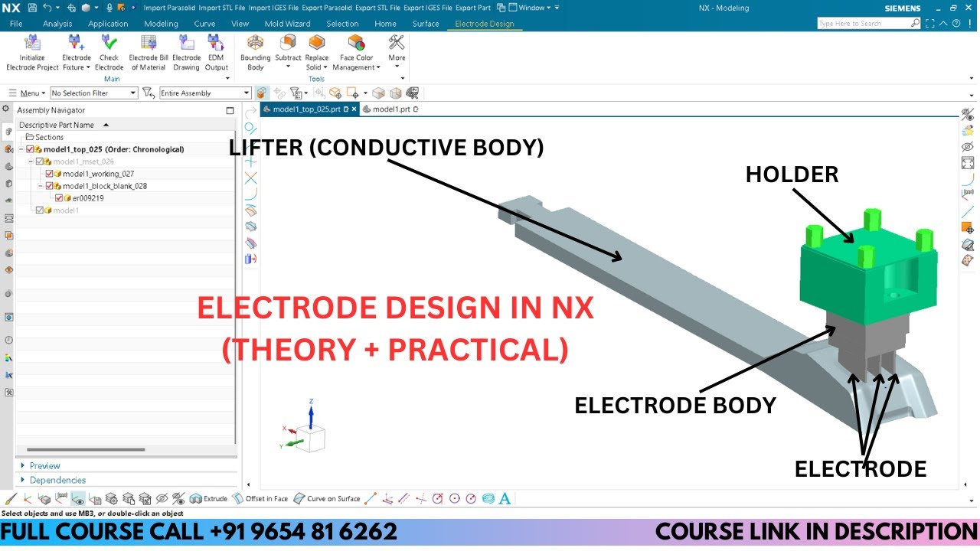
Task: Click Import STL File button
Action: click(221, 8)
